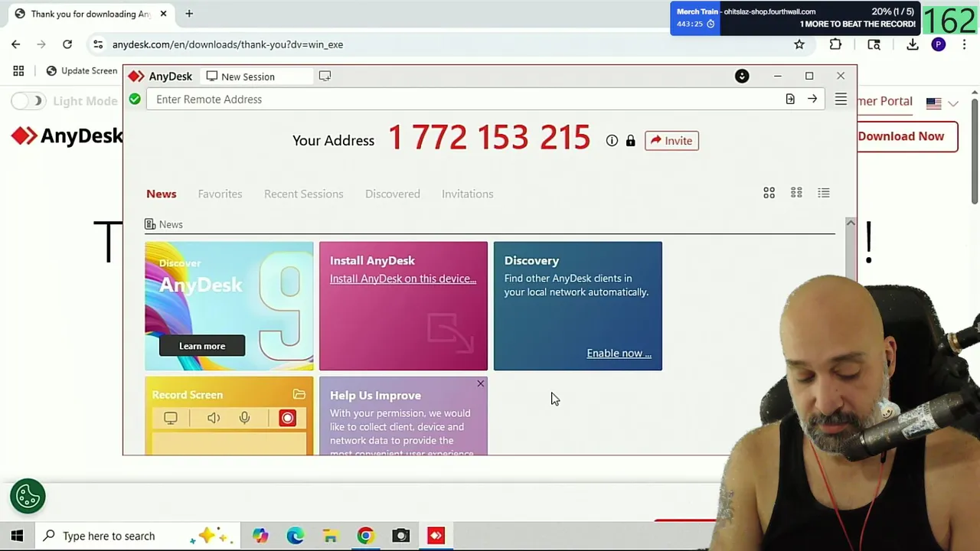Viewport: 980px width, 551px height.
Task: Open Copilot from the taskbar
Action: tap(260, 536)
